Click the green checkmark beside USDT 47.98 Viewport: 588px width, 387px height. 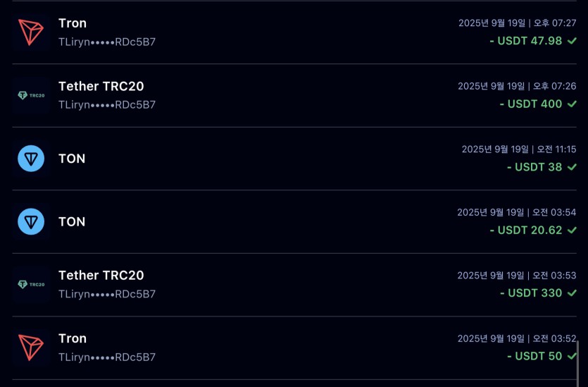pyautogui.click(x=572, y=41)
